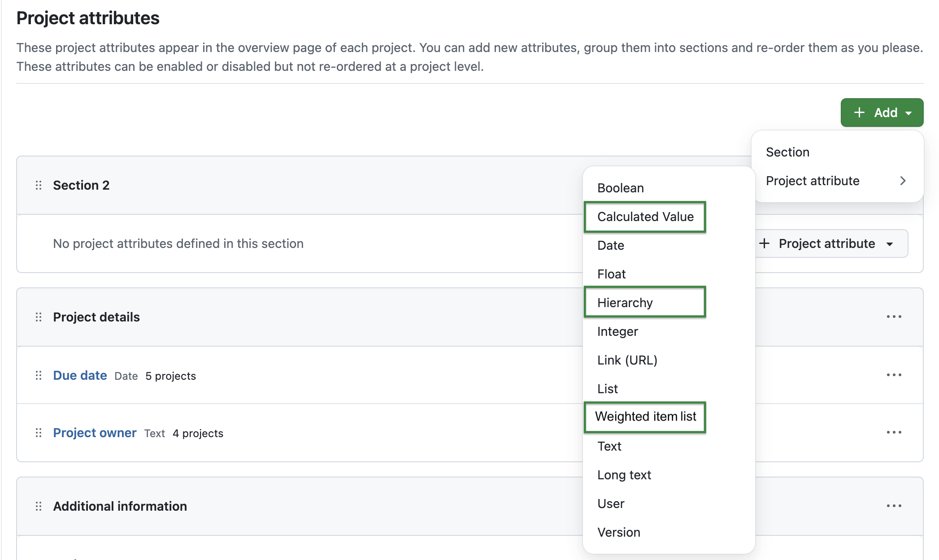Click drag handle for Project owner row
939x560 pixels.
[38, 433]
